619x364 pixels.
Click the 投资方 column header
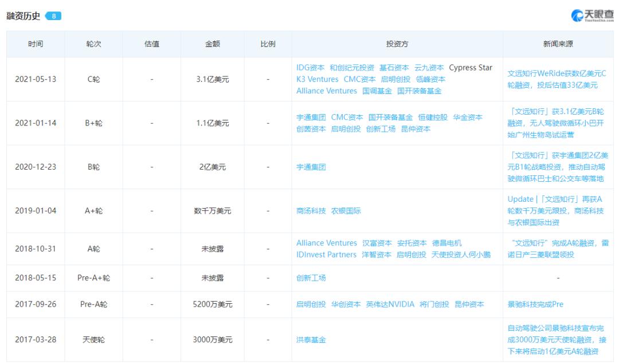coord(397,44)
